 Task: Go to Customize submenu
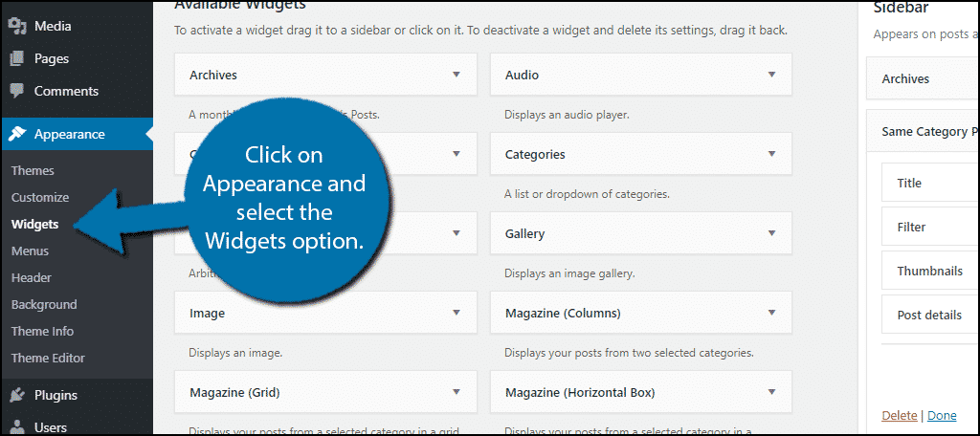tap(40, 197)
